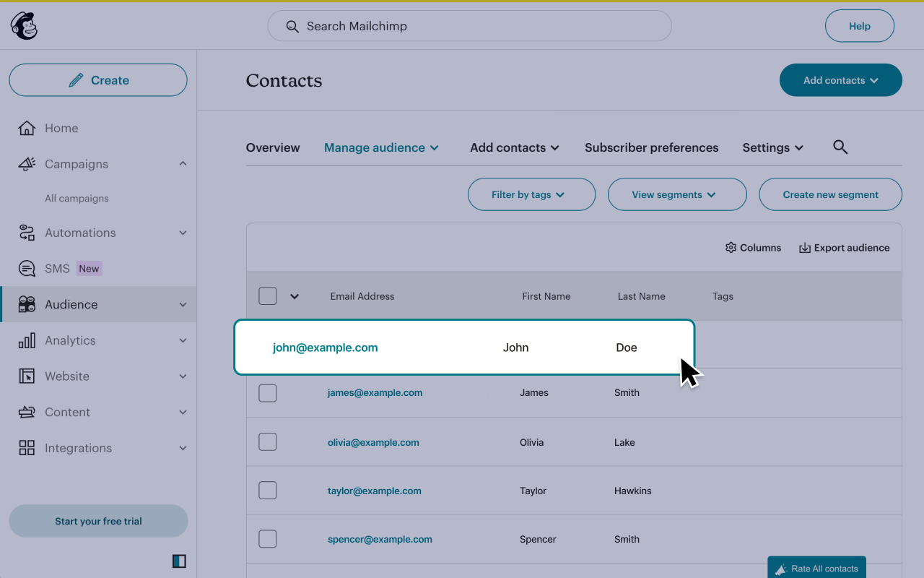Open spencer@example.com contact link
Viewport: 924px width, 578px height.
click(x=380, y=539)
